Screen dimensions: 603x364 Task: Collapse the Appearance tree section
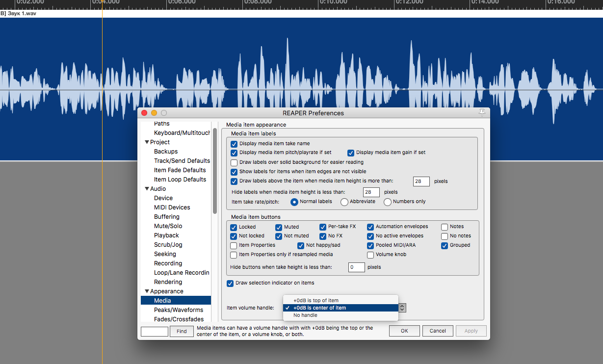147,291
